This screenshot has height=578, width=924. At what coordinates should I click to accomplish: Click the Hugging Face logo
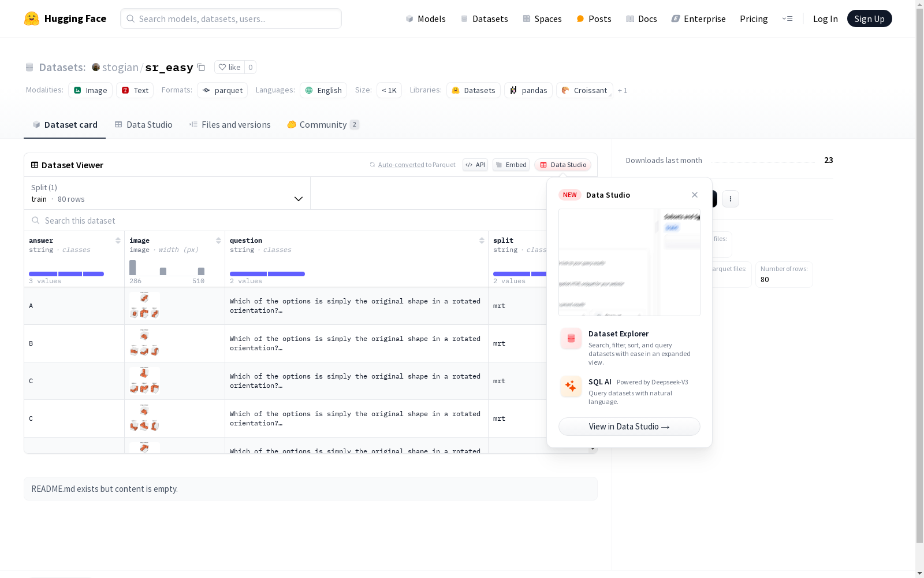[65, 18]
